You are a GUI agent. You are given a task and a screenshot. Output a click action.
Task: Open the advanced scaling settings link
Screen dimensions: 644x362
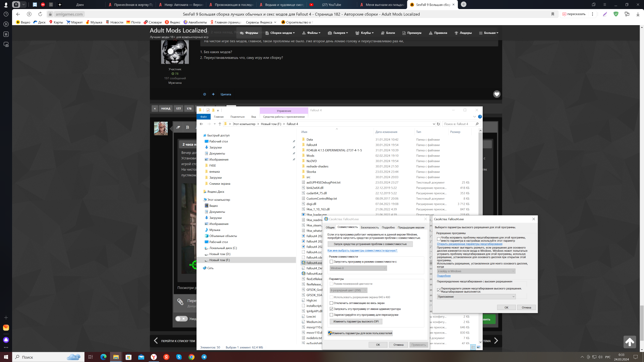pyautogui.click(x=470, y=244)
